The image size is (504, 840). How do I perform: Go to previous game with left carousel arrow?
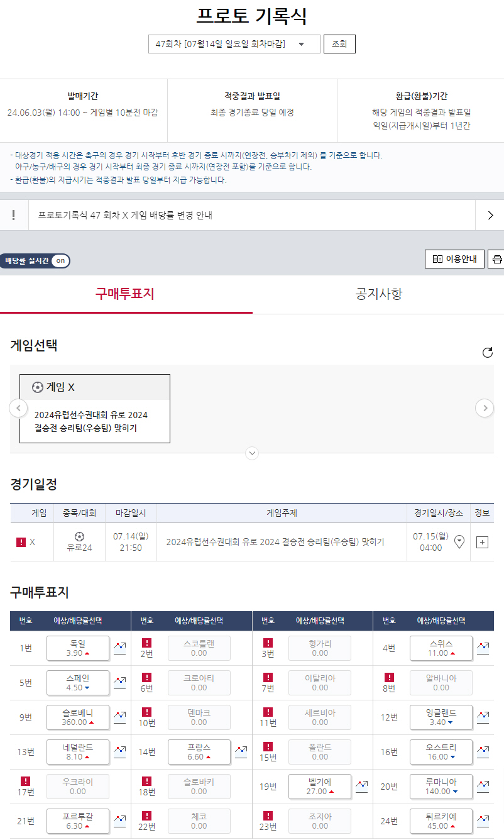click(18, 408)
